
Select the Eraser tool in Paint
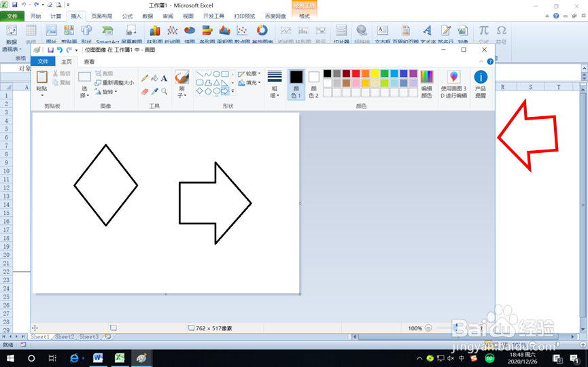(145, 91)
